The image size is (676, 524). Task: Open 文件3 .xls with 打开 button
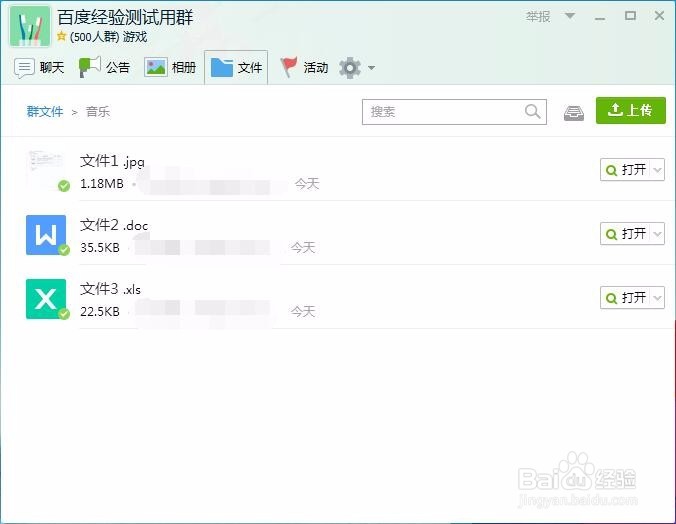pos(626,298)
